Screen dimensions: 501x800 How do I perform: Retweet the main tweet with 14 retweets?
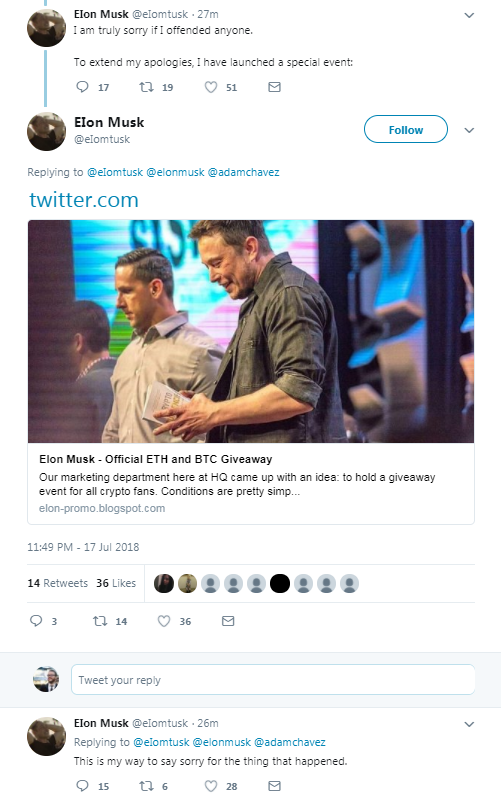tap(100, 620)
